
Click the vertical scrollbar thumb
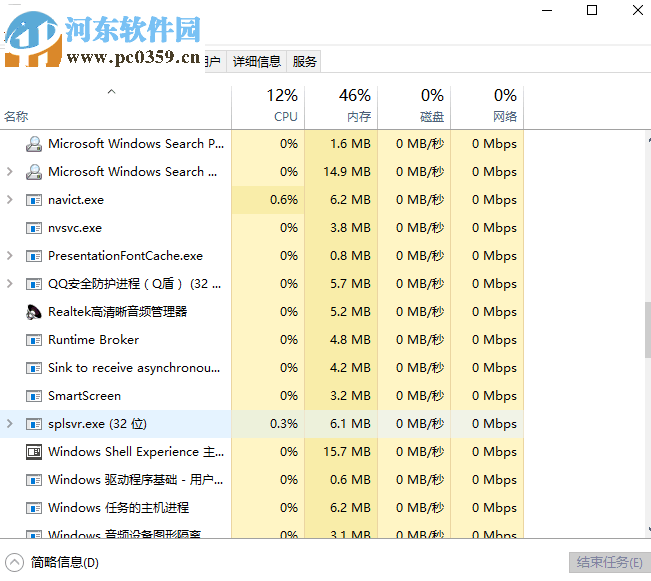(648, 330)
